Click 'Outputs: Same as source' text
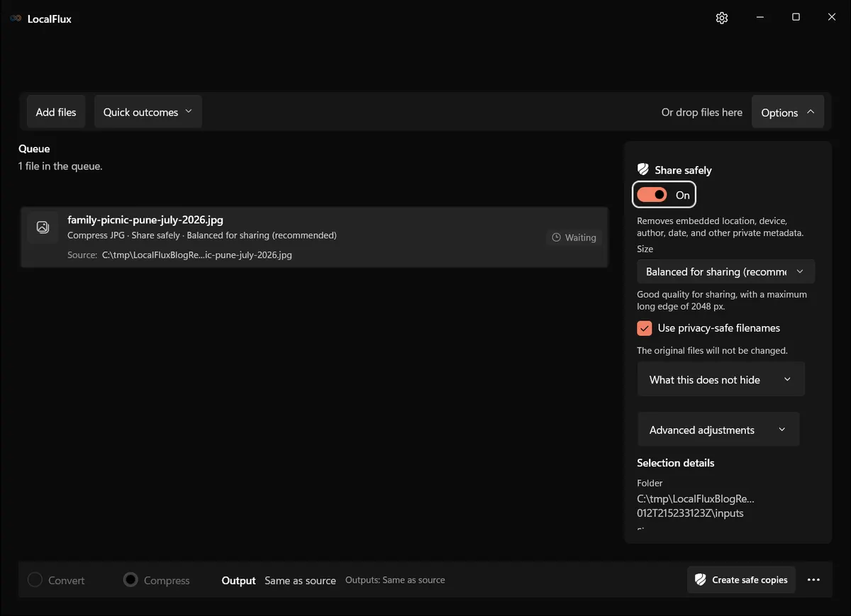851x616 pixels. pyautogui.click(x=395, y=580)
